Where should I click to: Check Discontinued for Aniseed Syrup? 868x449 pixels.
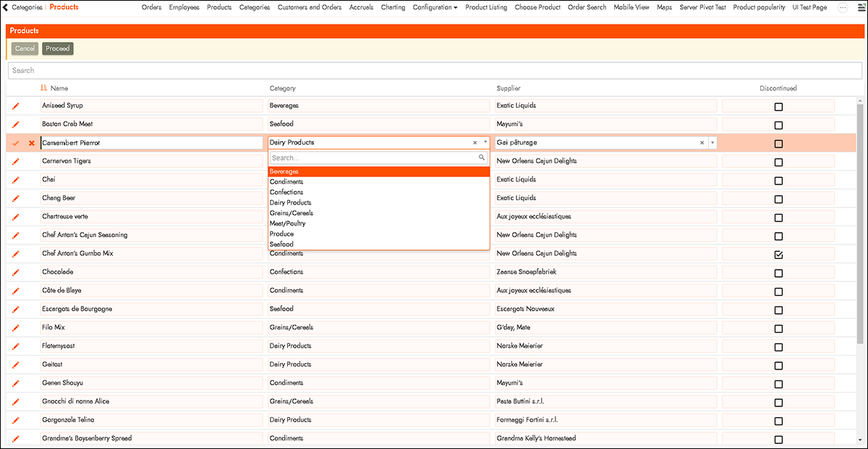tap(778, 106)
